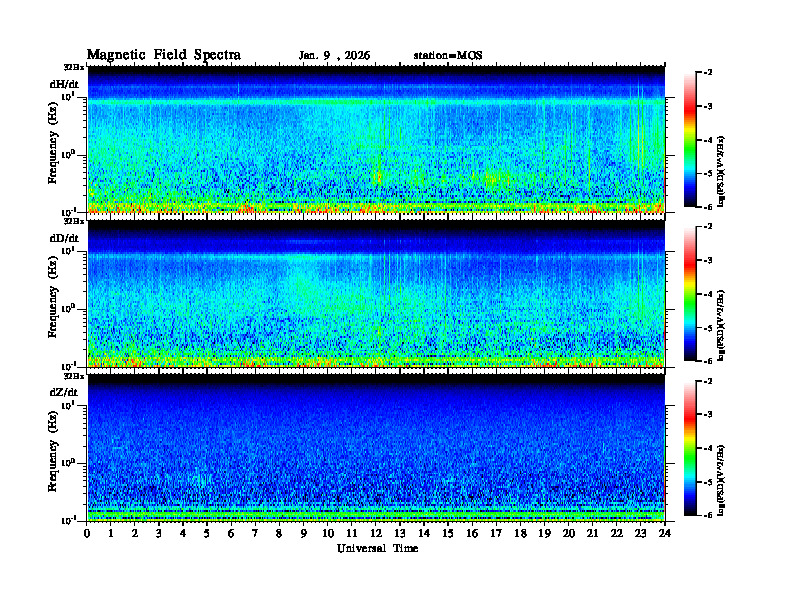This screenshot has height=612, width=792.
Task: Click hour tick label "1" on time axis
Action: pyautogui.click(x=111, y=533)
